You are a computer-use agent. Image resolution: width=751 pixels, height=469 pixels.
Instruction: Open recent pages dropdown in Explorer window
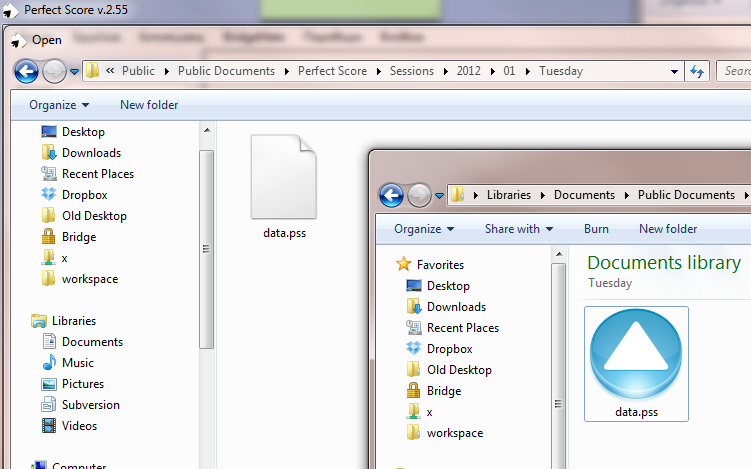(439, 195)
